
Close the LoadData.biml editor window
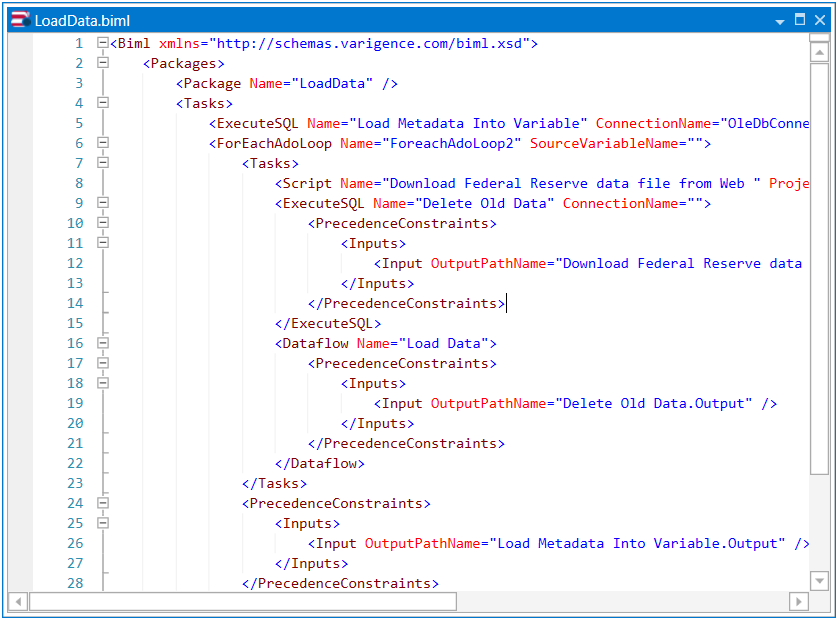point(819,19)
